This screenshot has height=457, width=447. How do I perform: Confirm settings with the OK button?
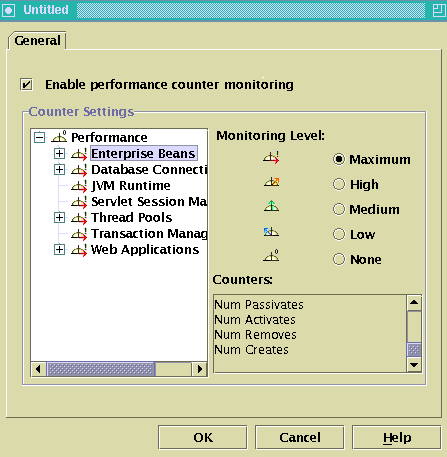[x=203, y=437]
